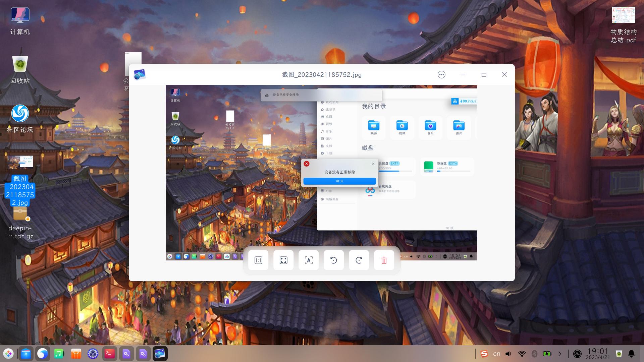The image size is (644, 362).
Task: Mute sound via the volume tray icon
Action: (508, 354)
